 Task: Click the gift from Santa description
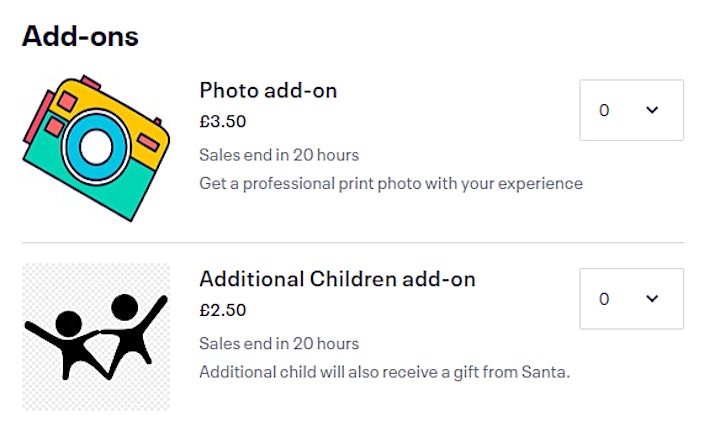[384, 372]
